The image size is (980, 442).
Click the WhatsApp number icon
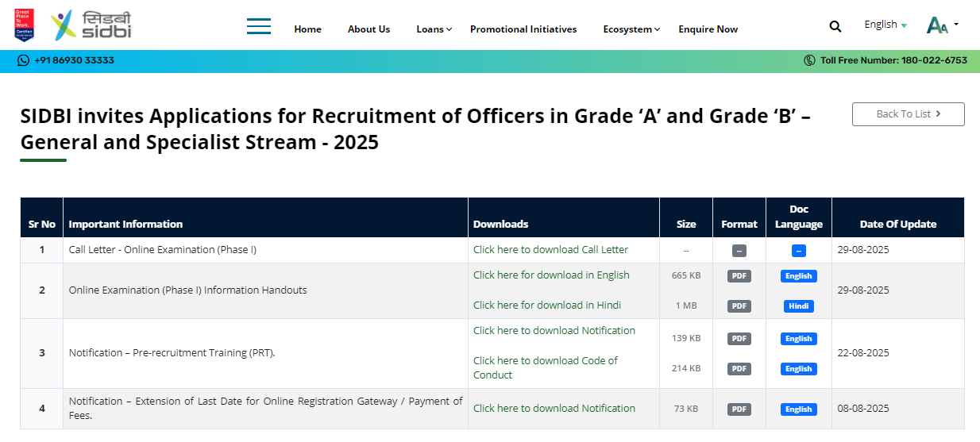[23, 60]
